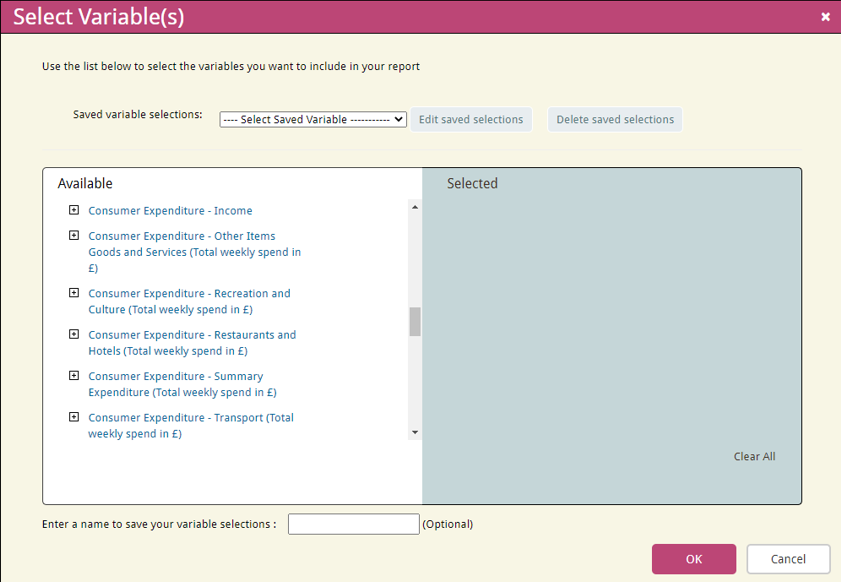
Task: Click the Available list scrollbar thumb
Action: [415, 321]
